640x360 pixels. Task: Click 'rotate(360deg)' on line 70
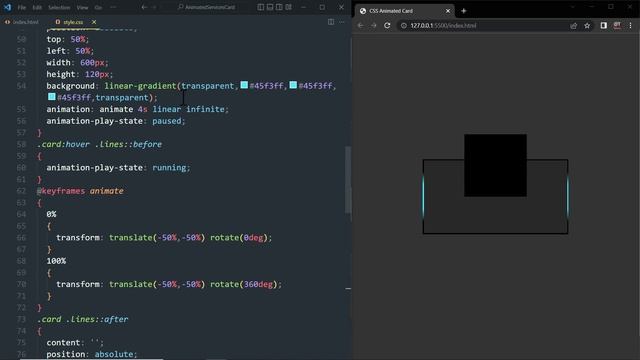point(243,284)
